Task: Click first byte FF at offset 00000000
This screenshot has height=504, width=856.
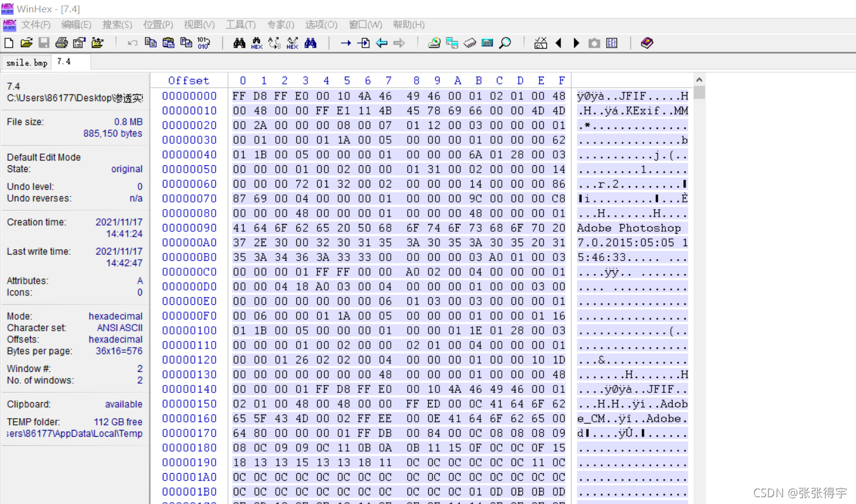Action: tap(239, 96)
